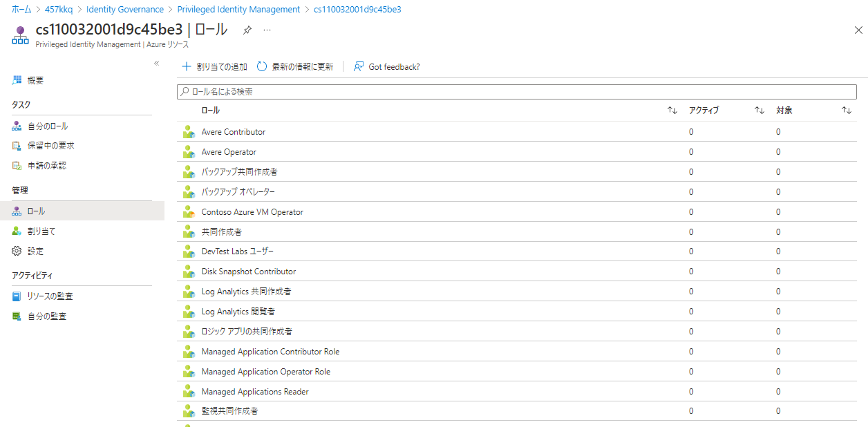Open the more options ellipsis in header
The width and height of the screenshot is (868, 427).
267,30
